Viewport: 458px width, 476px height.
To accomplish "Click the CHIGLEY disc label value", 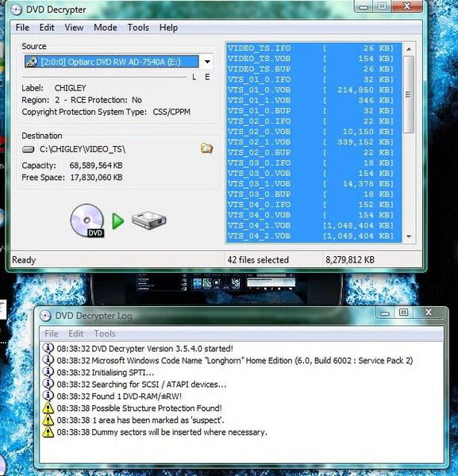I will [70, 88].
